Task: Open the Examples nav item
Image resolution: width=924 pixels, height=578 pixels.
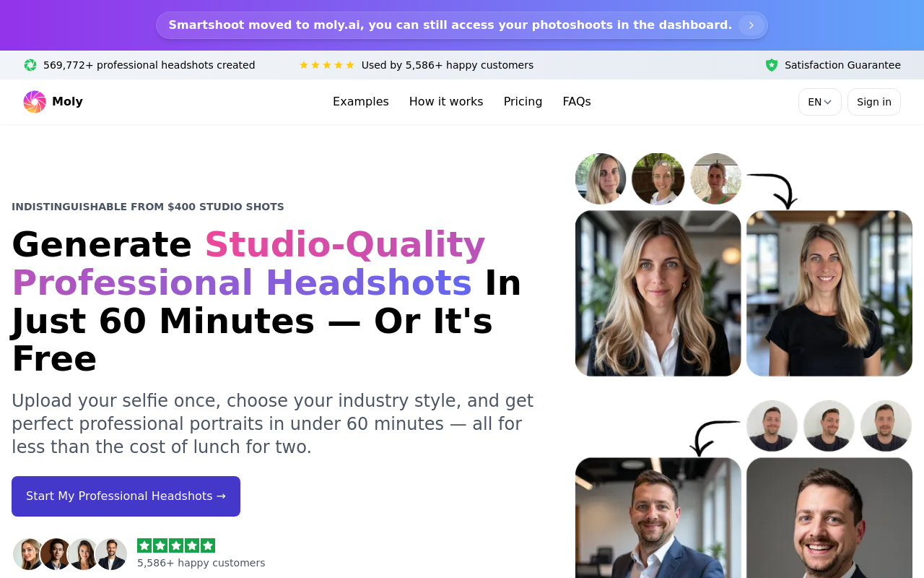Action: tap(361, 102)
